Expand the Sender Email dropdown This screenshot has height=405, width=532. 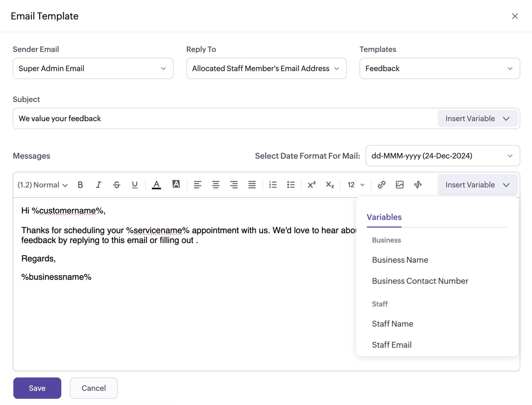[x=93, y=68]
